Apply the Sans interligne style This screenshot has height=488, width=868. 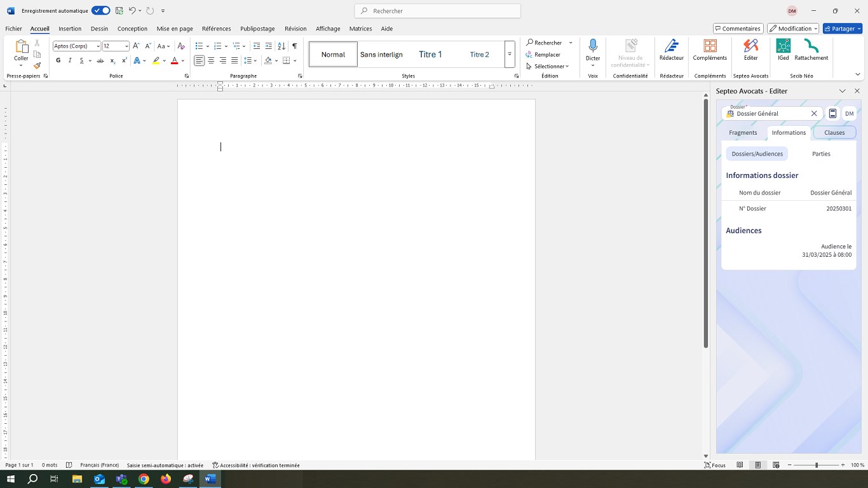(x=381, y=55)
